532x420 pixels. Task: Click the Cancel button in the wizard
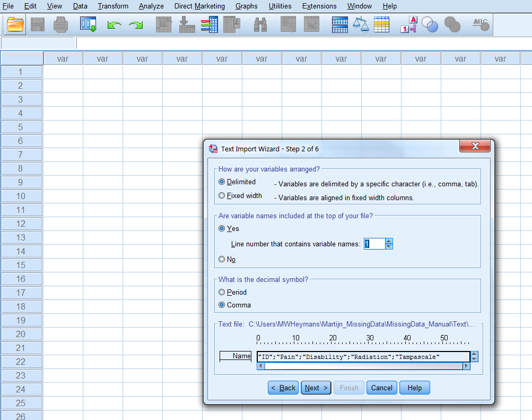381,388
